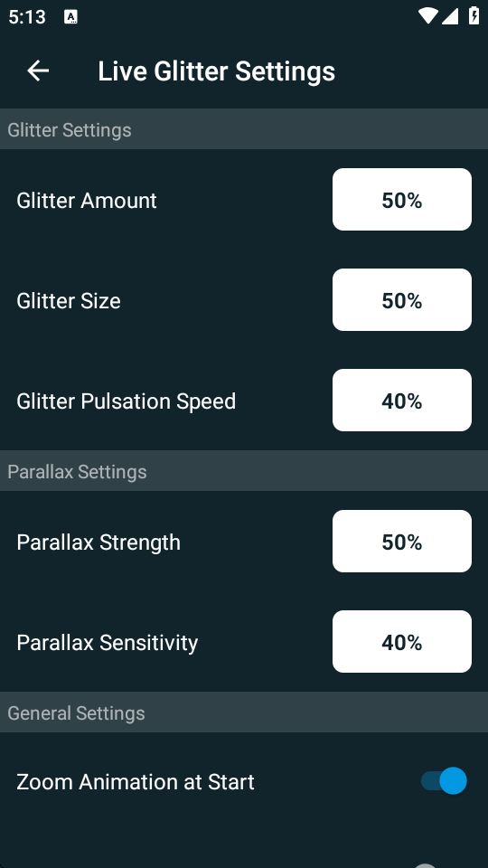Disable Zoom Animation at Start switch

tap(444, 781)
